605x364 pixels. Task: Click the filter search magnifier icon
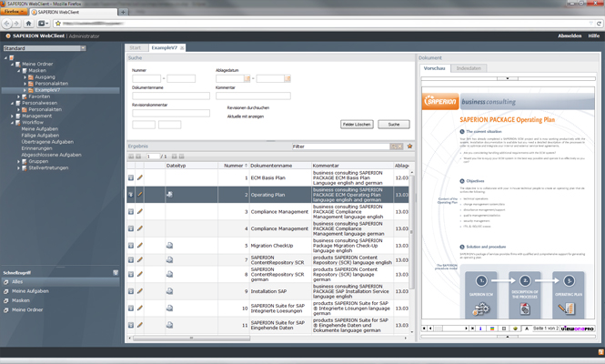click(394, 147)
